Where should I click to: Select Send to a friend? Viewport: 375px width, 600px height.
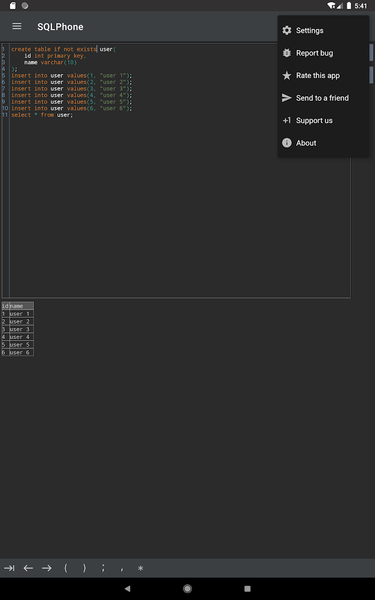(323, 98)
